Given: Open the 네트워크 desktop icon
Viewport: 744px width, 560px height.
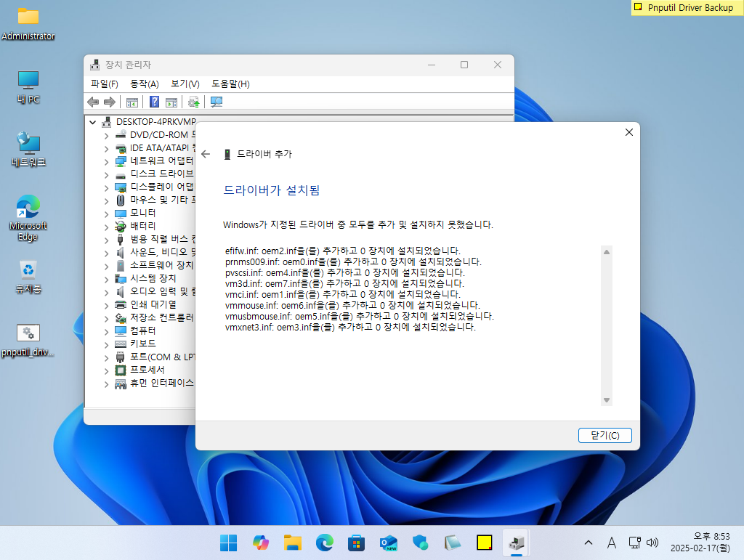Looking at the screenshot, I should [28, 150].
